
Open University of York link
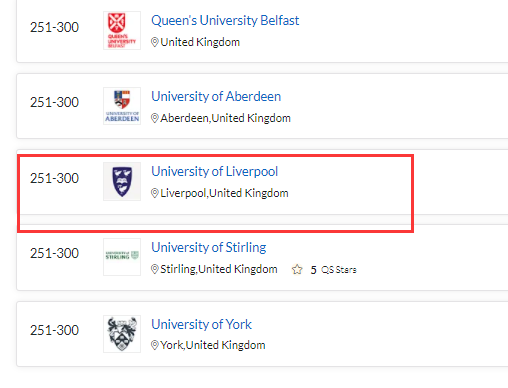pos(201,324)
